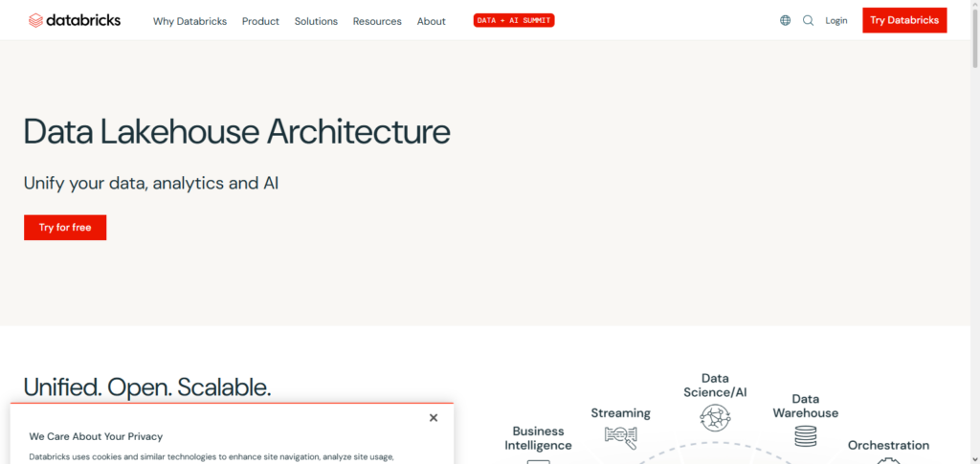Click We Care About Your Privacy text
Screen dimensions: 980x464
point(96,436)
